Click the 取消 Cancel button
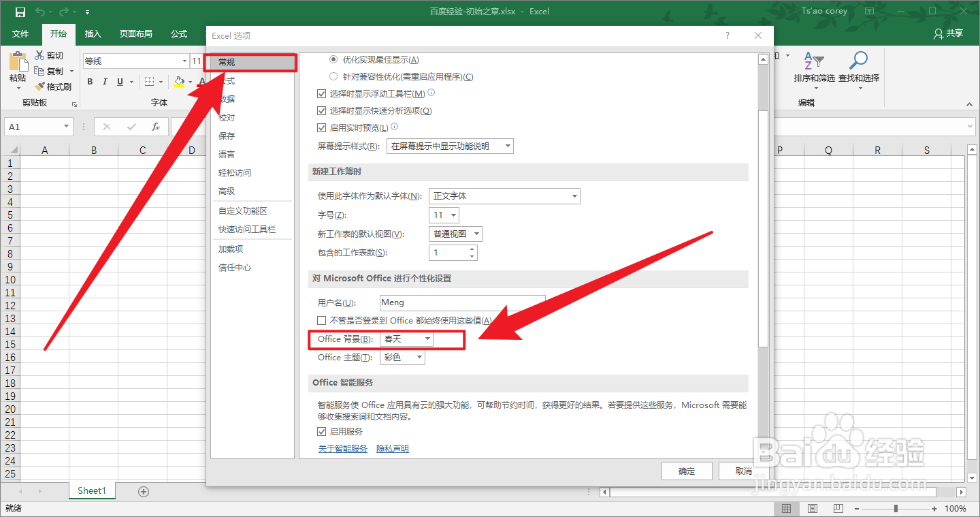980x517 pixels. 744,471
